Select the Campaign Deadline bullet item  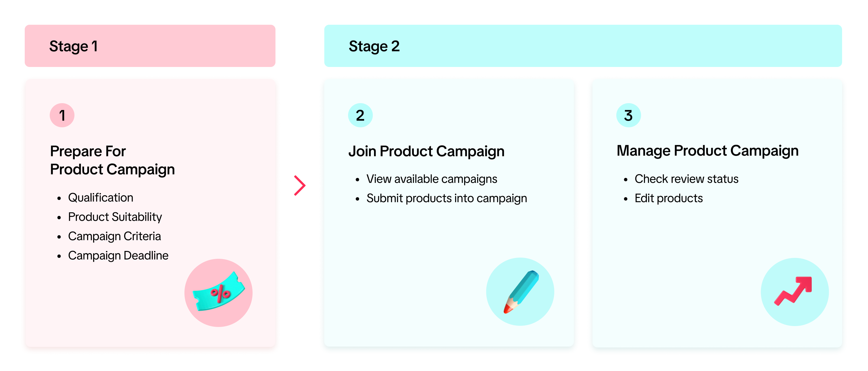click(118, 256)
